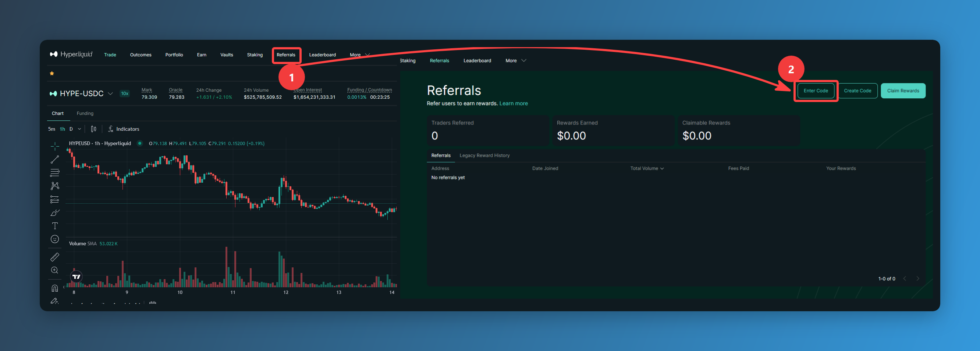Open the Outcomes navigation item
This screenshot has width=980, height=351.
click(141, 55)
